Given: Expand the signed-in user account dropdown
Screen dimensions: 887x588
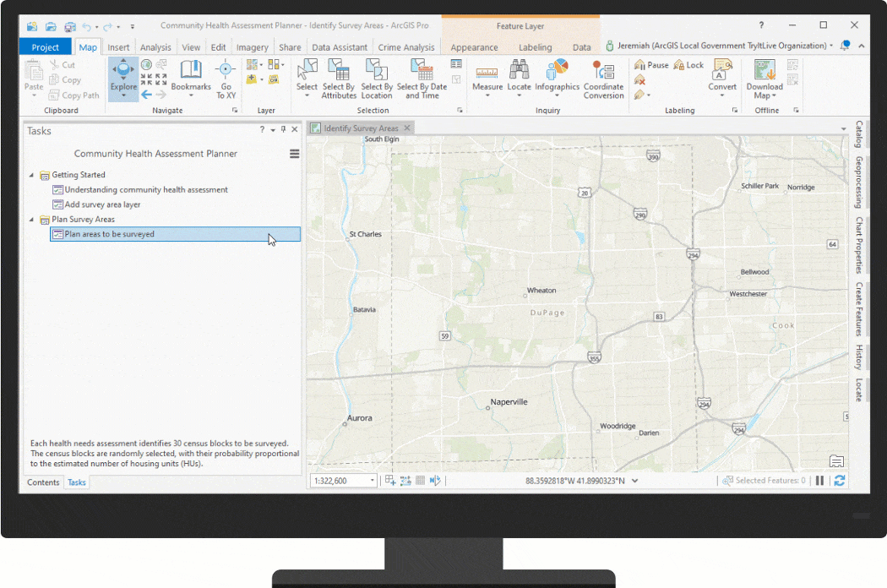Looking at the screenshot, I should pyautogui.click(x=831, y=46).
